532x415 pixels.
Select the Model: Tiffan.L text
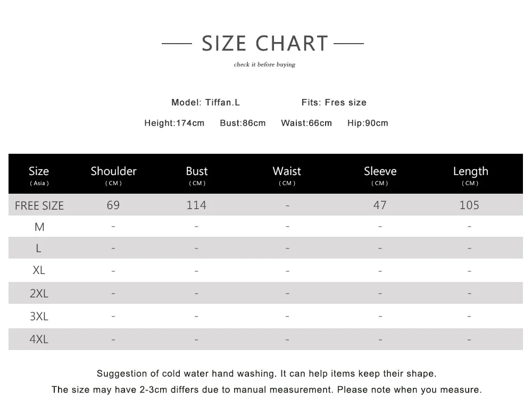[205, 102]
